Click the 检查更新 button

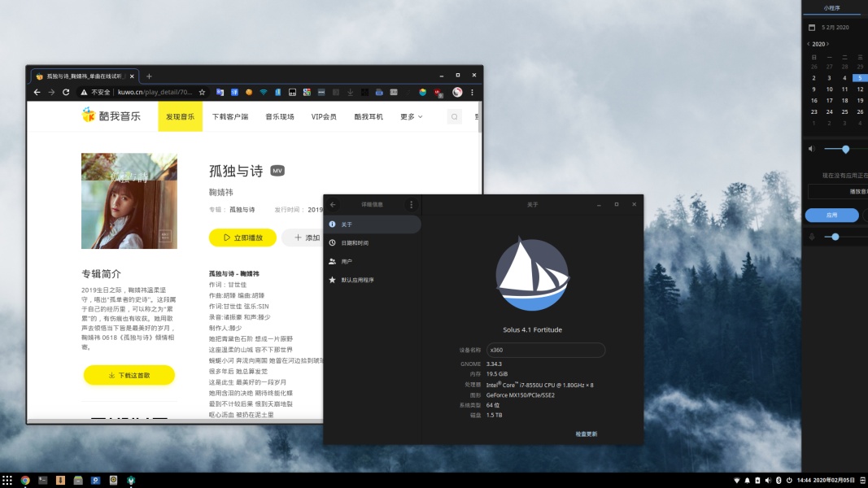tap(587, 434)
